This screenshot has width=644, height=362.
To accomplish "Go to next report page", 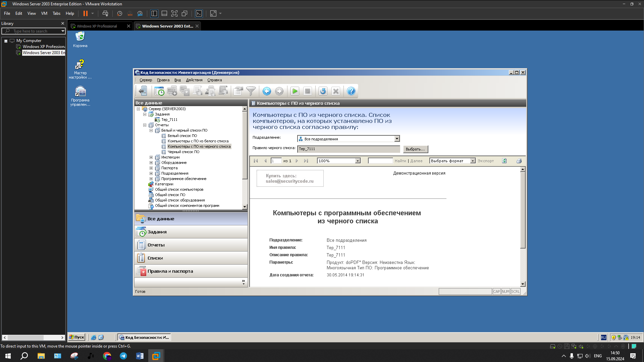I will point(297,161).
